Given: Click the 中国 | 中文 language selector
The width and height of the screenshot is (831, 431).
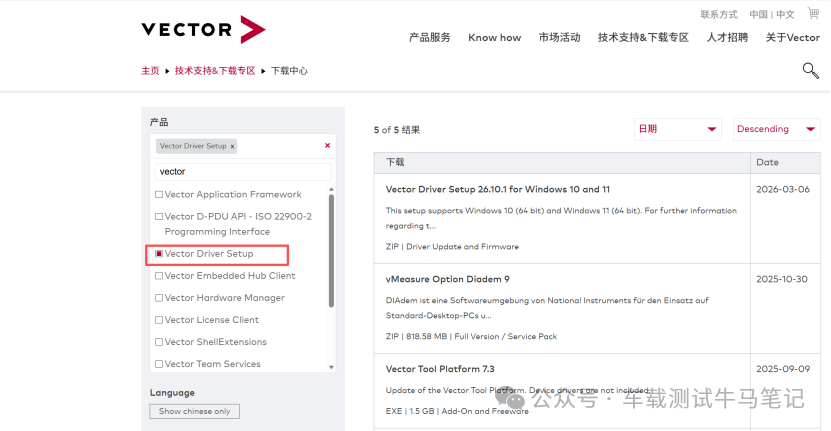Looking at the screenshot, I should (x=772, y=14).
